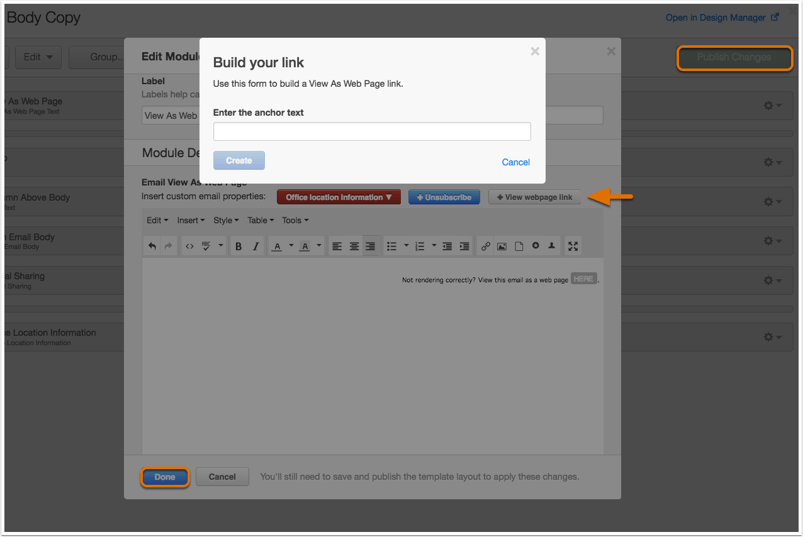Open gear menu for Location Information module
This screenshot has height=537, width=803.
[772, 337]
